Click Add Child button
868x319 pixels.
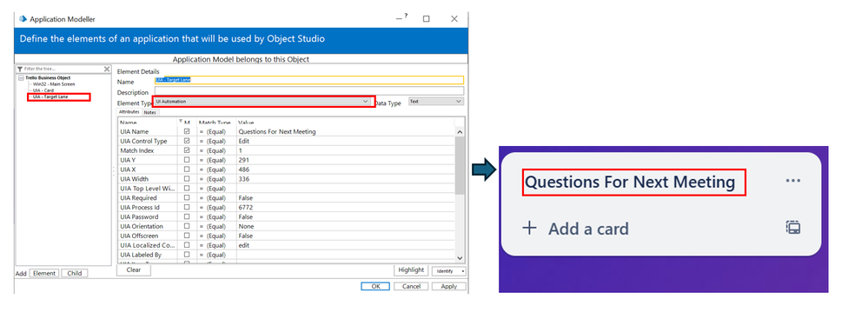coord(75,274)
